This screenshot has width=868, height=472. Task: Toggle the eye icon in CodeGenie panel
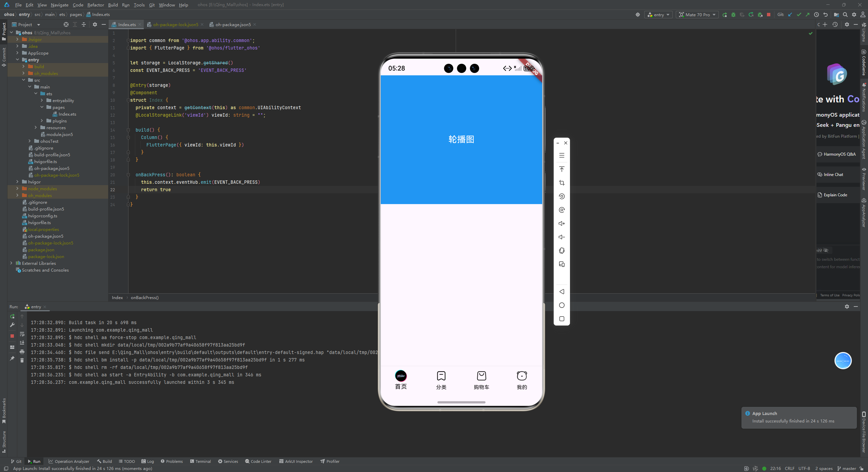pos(826,251)
